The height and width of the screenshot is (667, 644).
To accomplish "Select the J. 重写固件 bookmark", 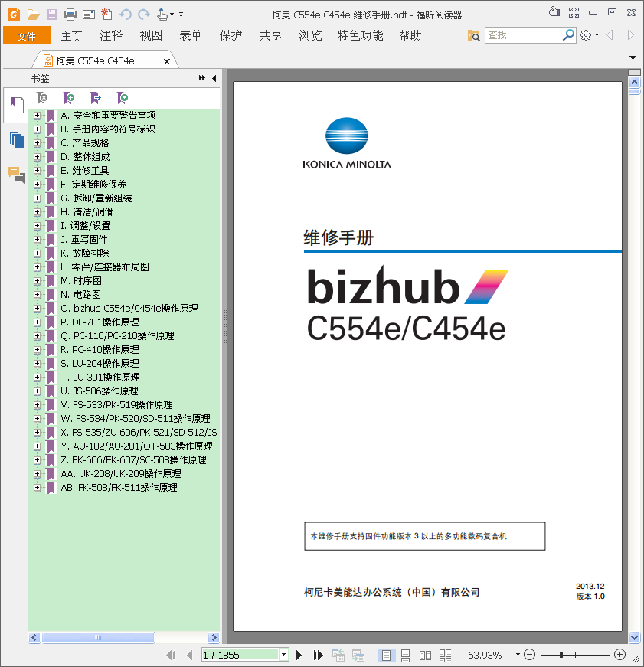I will click(83, 240).
